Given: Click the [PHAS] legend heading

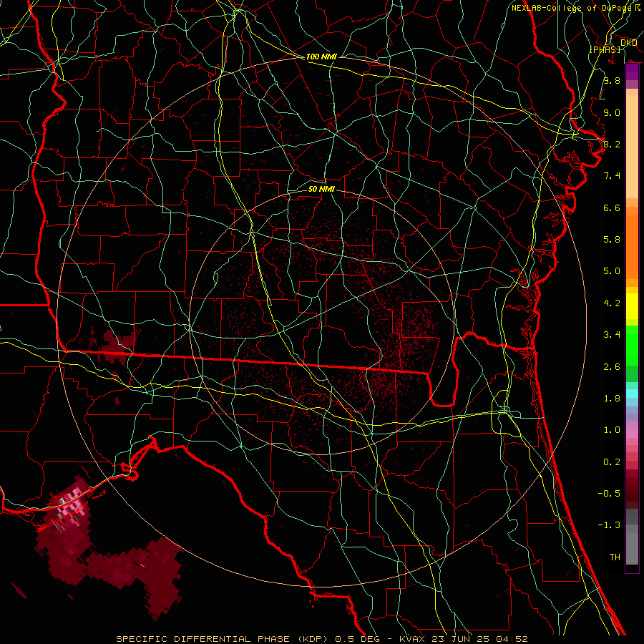Looking at the screenshot, I should click(605, 49).
